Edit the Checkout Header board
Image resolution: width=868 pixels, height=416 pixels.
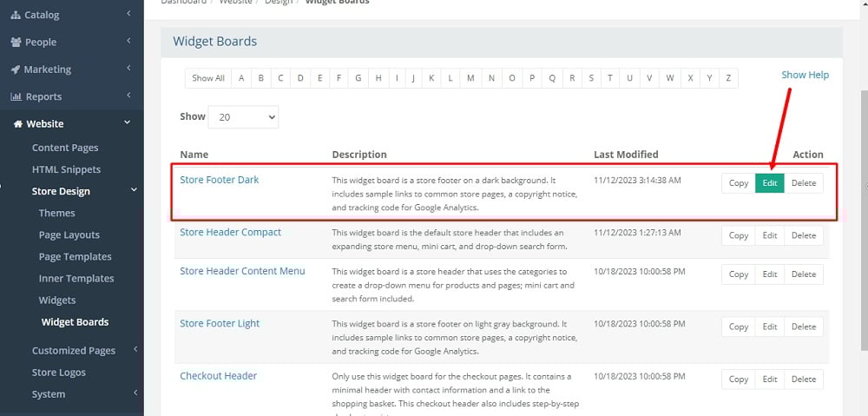pyautogui.click(x=770, y=380)
